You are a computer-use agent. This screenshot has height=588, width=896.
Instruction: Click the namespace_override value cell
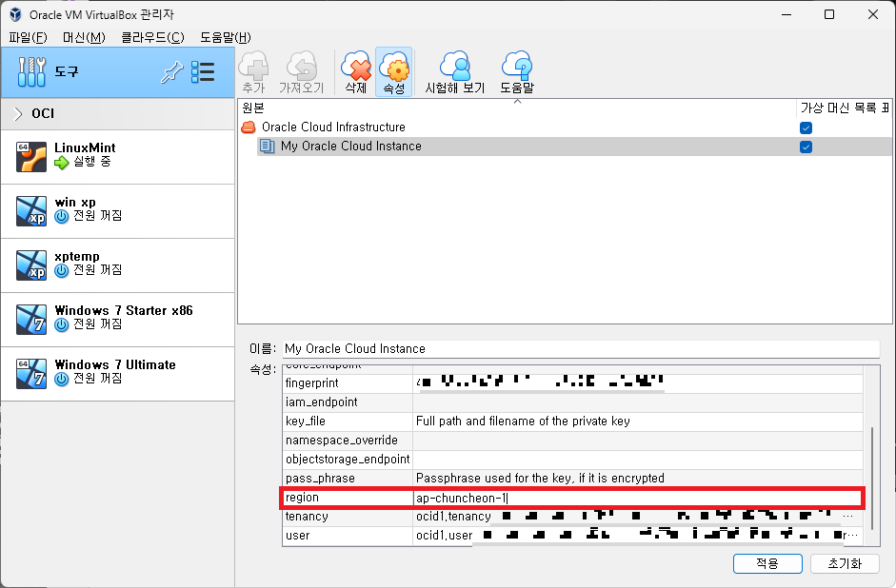point(638,441)
